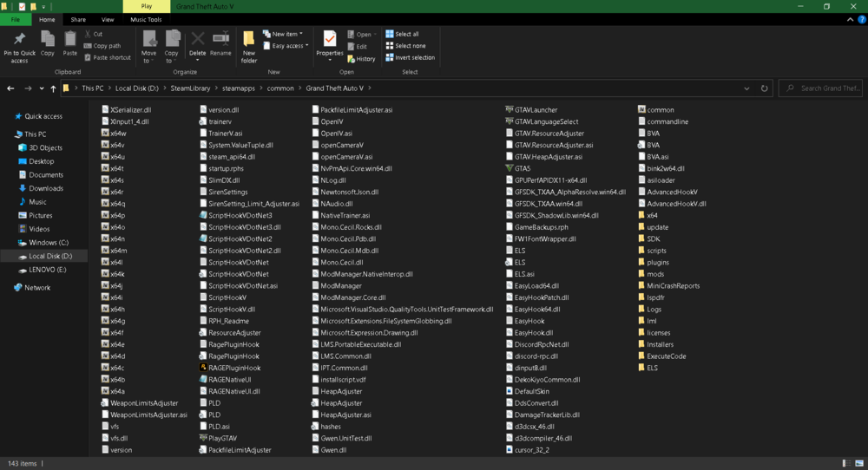The image size is (868, 470).
Task: Select the GTAVLauncher application icon
Action: (510, 109)
